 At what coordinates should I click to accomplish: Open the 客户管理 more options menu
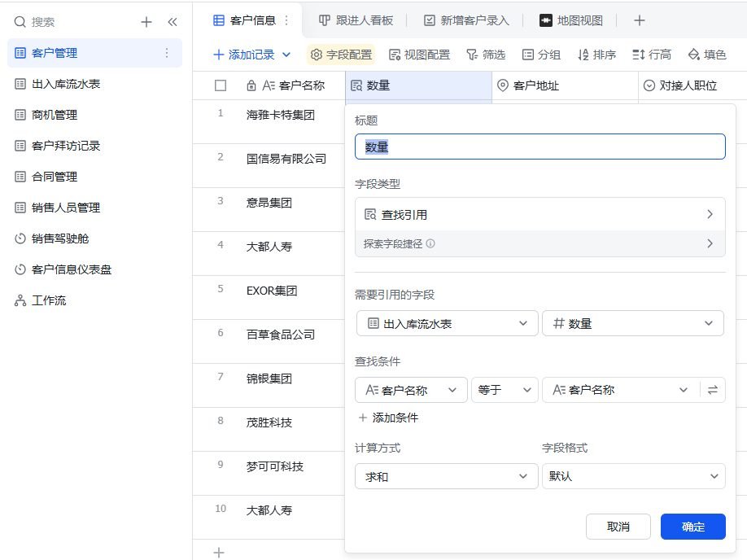(x=167, y=53)
